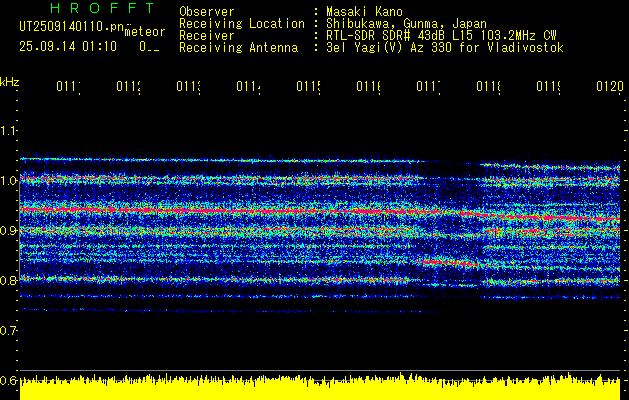This screenshot has width=629, height=400.
Task: Click the 0120 time marker
Action: click(610, 86)
